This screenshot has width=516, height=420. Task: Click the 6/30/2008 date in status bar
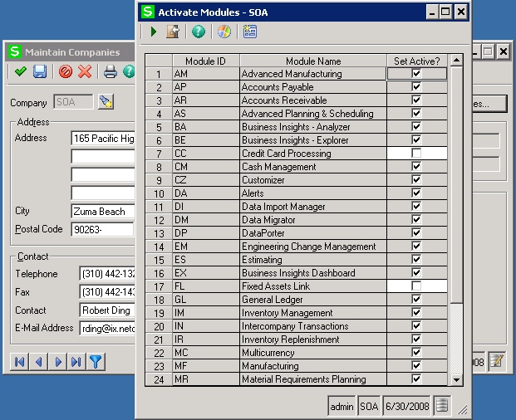click(x=407, y=407)
